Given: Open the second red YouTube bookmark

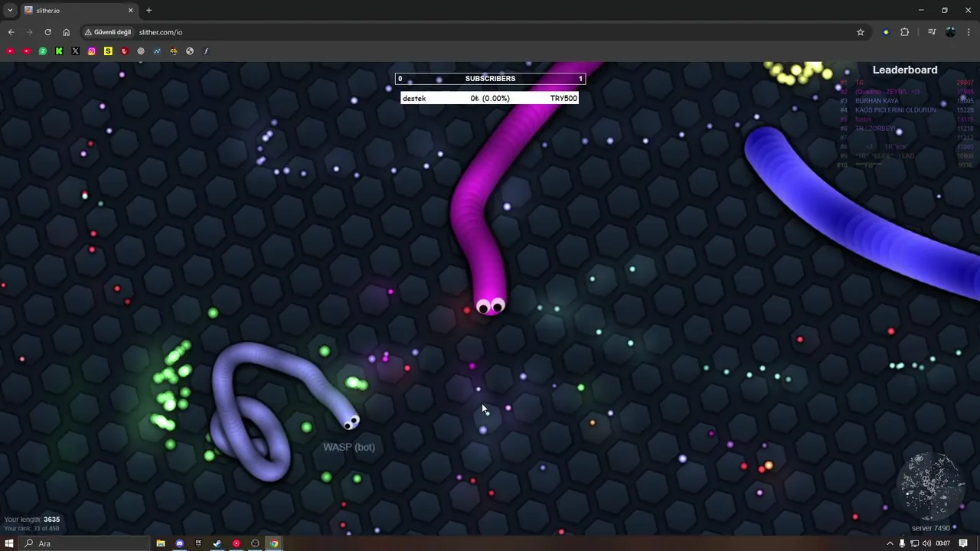Looking at the screenshot, I should point(26,51).
